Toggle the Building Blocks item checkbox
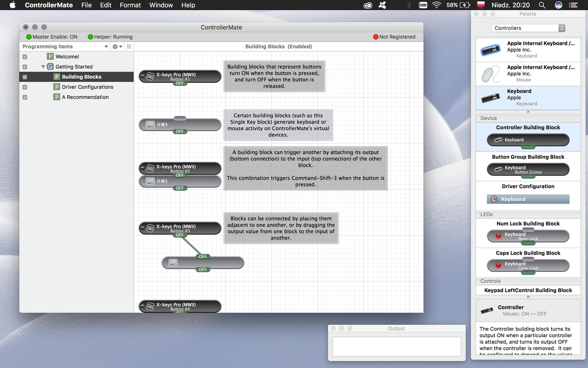 pyautogui.click(x=25, y=77)
